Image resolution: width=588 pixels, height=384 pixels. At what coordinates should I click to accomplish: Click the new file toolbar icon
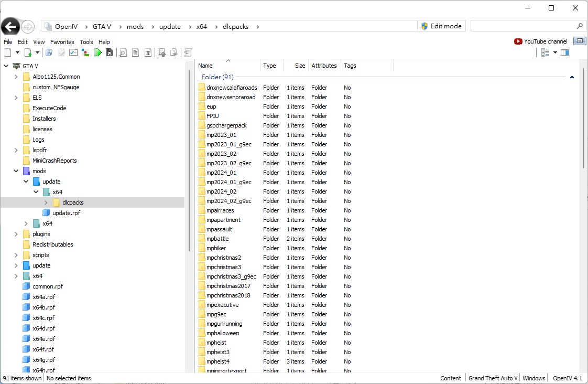[8, 52]
